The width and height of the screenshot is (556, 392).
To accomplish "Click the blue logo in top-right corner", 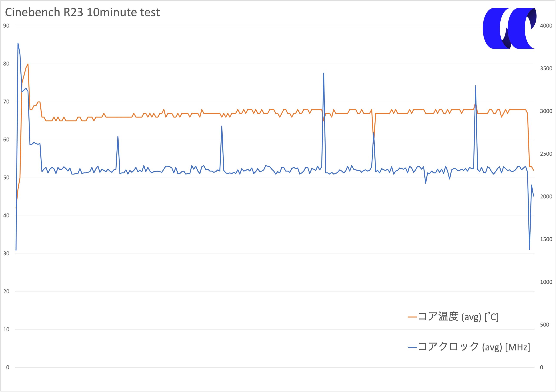I will [510, 28].
